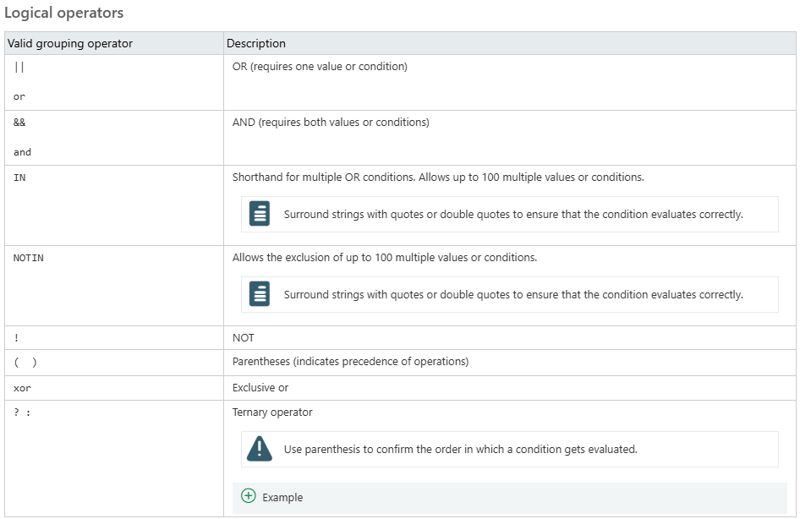The image size is (800, 519).
Task: Click the || operator code text
Action: 19,67
